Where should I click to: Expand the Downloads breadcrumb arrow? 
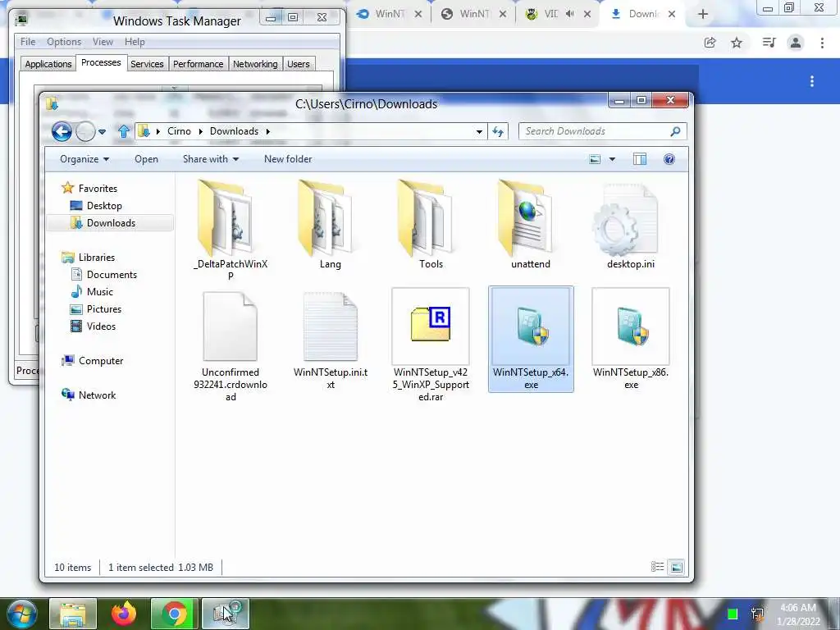coord(268,131)
